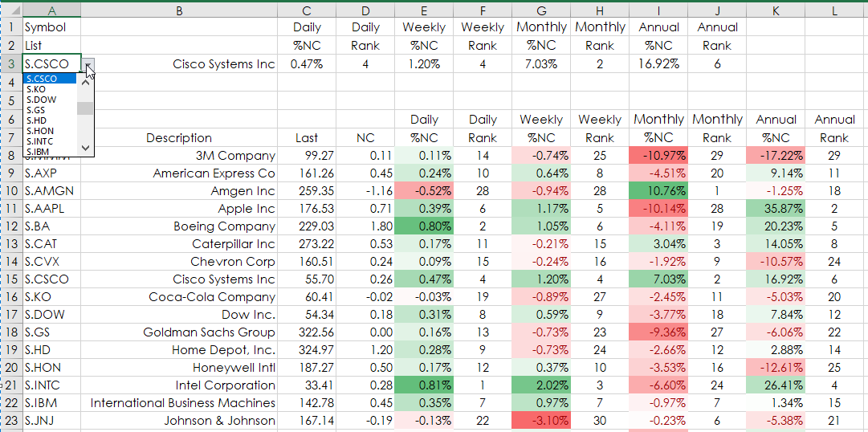Select column I header

pyautogui.click(x=658, y=10)
